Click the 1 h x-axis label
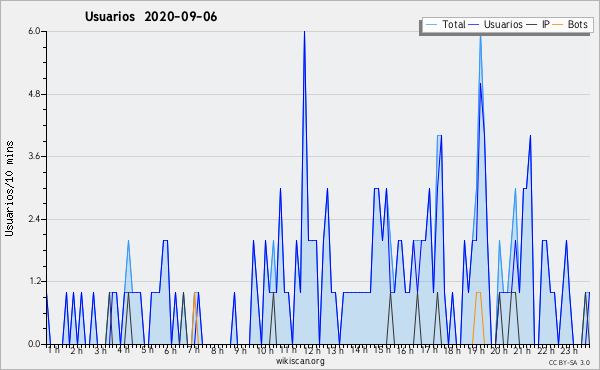This screenshot has height=370, width=600. (x=54, y=350)
